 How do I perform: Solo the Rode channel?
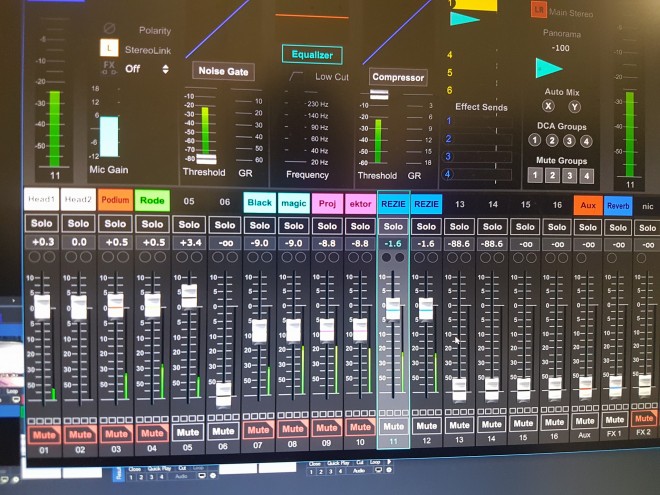(x=152, y=224)
